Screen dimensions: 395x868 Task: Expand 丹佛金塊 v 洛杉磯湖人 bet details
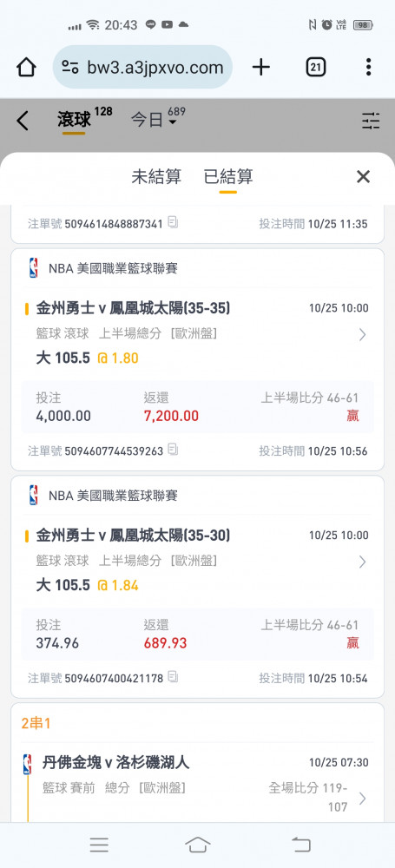click(362, 799)
